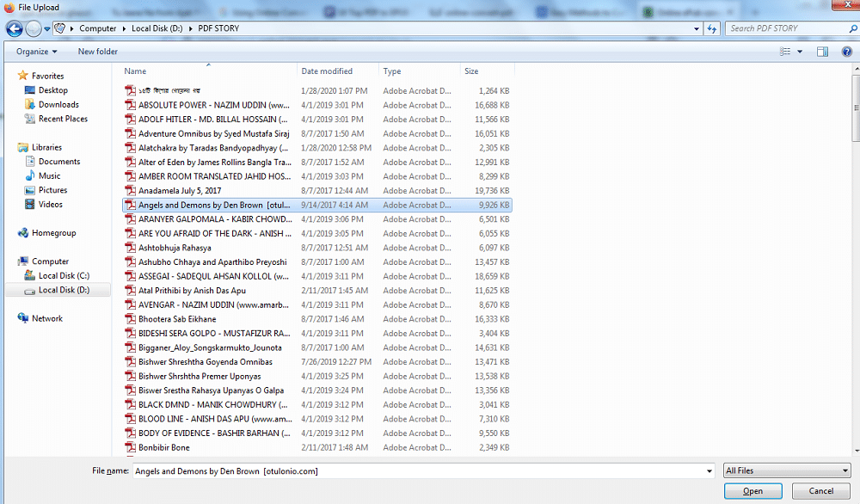The width and height of the screenshot is (860, 504).
Task: Click the Search PDF STORY field
Action: point(786,28)
